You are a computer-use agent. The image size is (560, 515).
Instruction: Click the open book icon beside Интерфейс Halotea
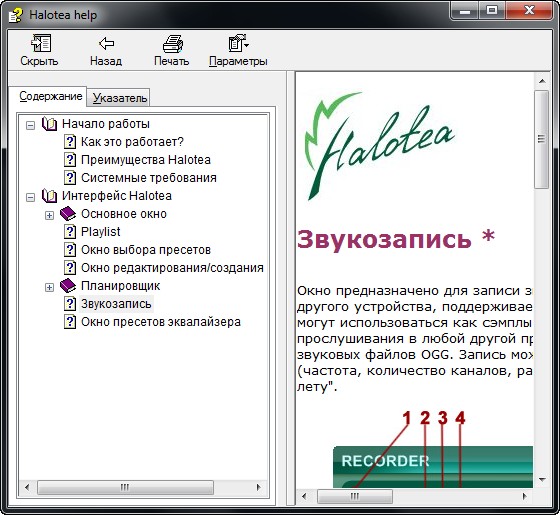[x=49, y=196]
